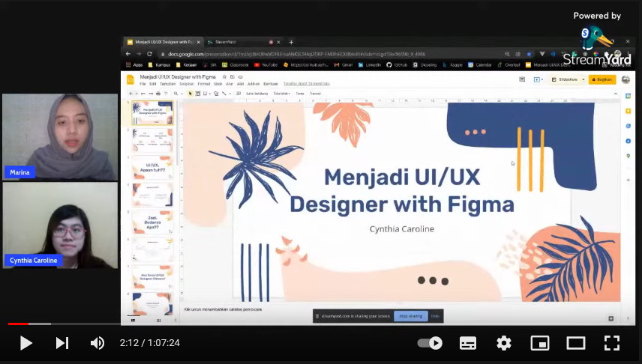Open the Format menu
The width and height of the screenshot is (642, 364).
click(x=203, y=84)
